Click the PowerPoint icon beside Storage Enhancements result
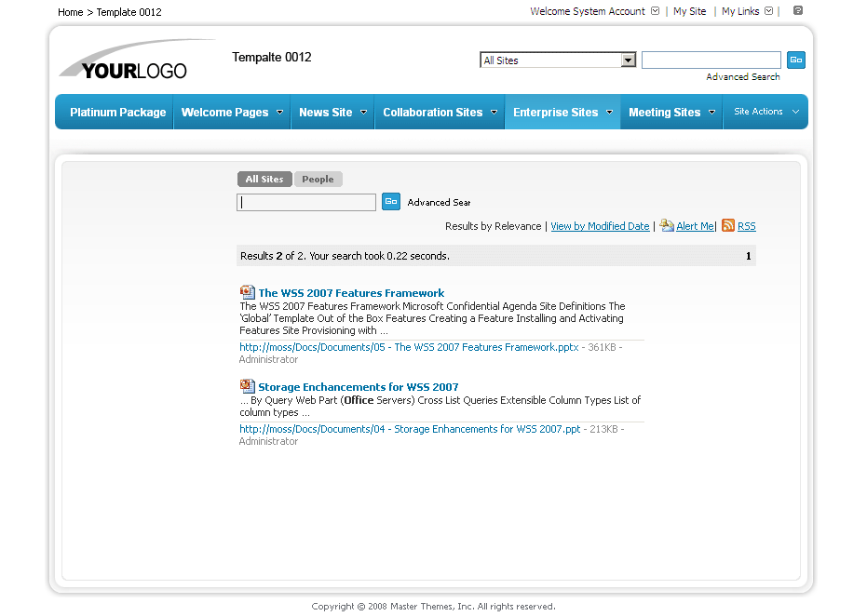 [247, 385]
